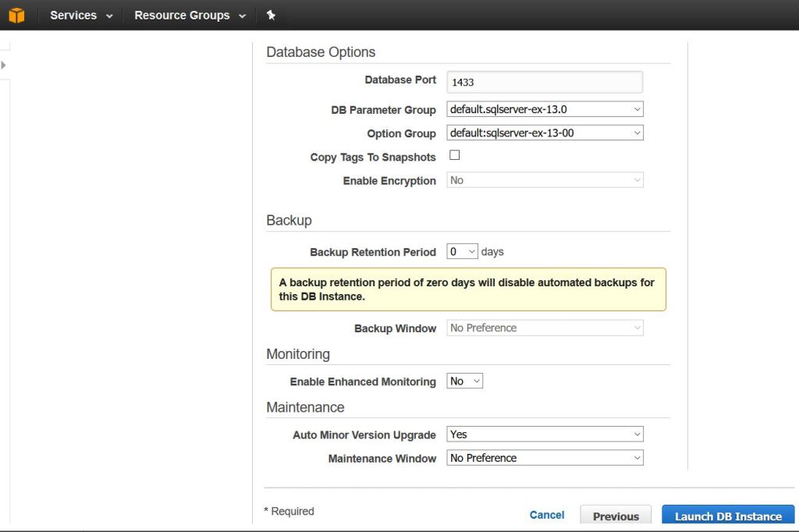799x532 pixels.
Task: Click the Services menu dropdown arrow
Action: pos(108,16)
